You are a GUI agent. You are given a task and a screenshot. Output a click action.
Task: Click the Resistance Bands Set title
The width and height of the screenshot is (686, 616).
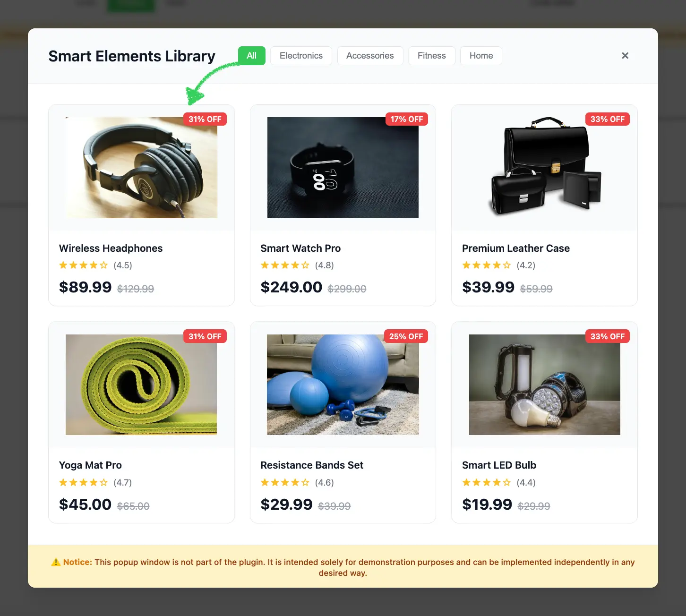(x=312, y=465)
